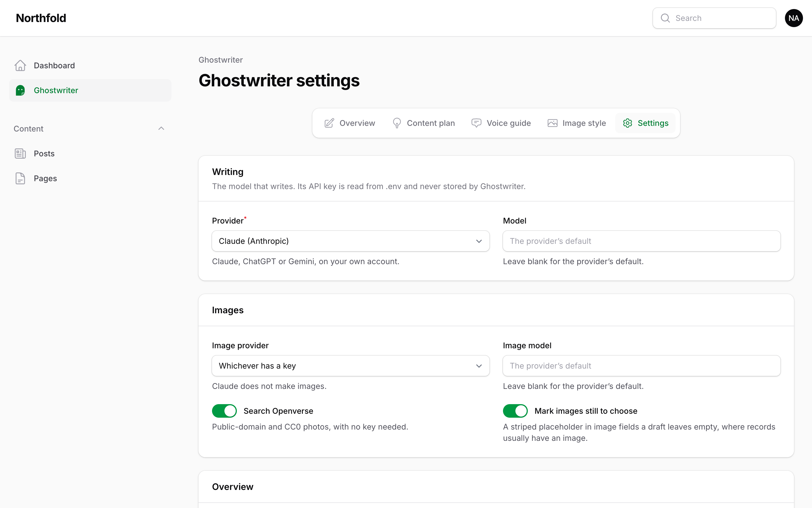Image resolution: width=812 pixels, height=508 pixels.
Task: Click the Settings gear icon
Action: (627, 123)
